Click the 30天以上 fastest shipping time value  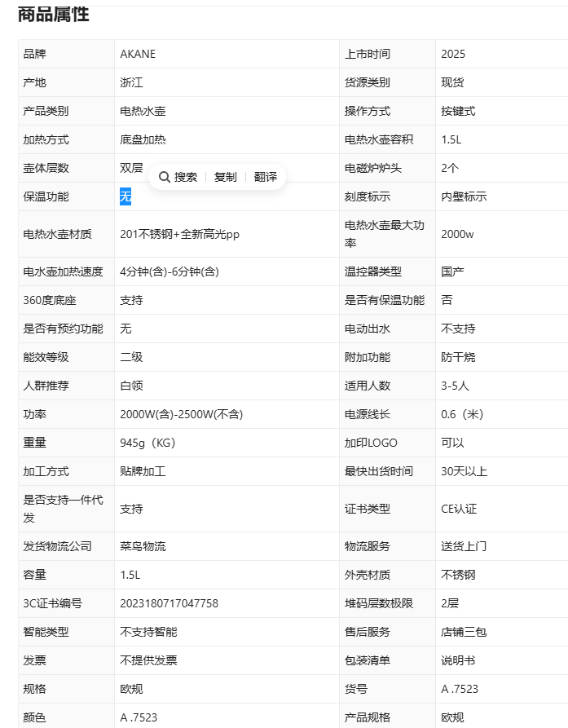click(464, 471)
